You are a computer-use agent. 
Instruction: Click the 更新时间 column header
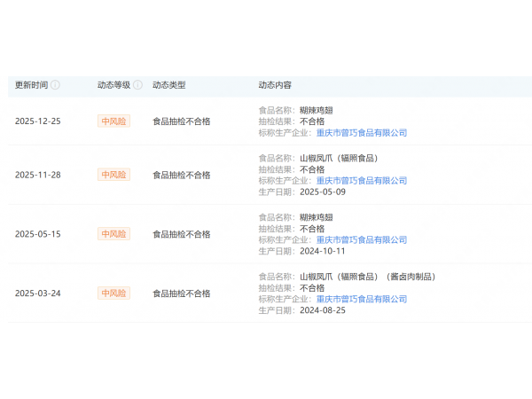31,85
